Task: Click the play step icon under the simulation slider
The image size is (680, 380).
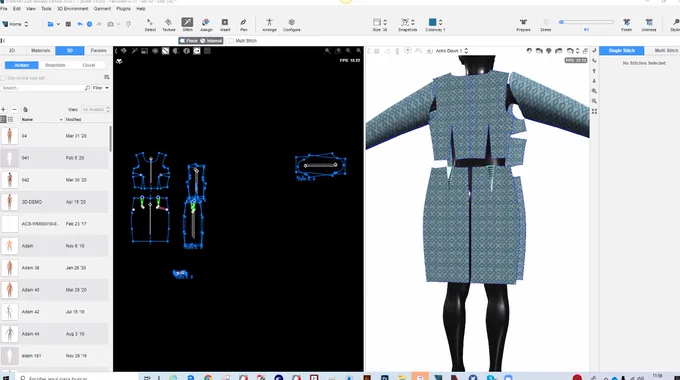Action: 586,29
